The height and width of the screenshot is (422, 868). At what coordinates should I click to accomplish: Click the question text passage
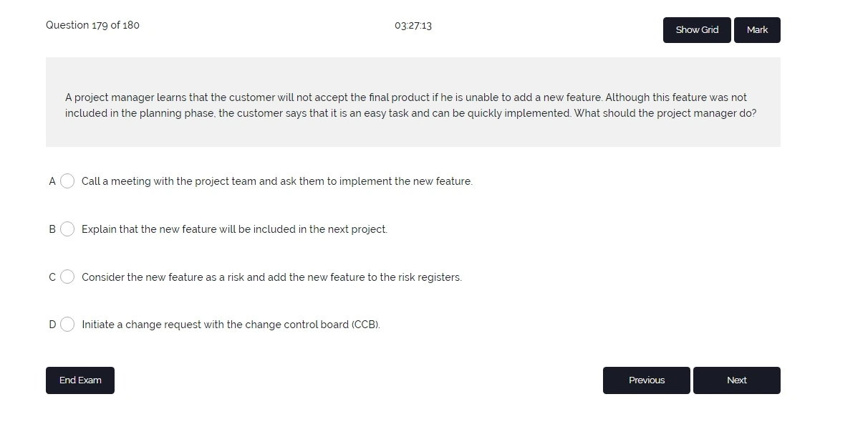point(410,105)
